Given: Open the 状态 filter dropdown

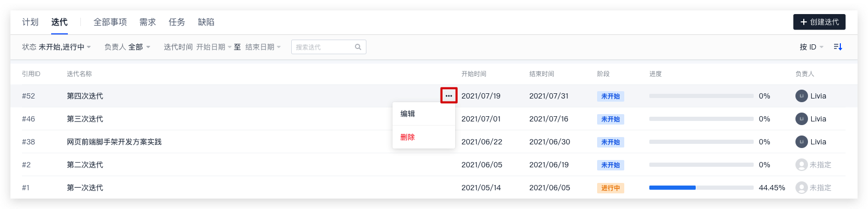Looking at the screenshot, I should click(56, 47).
